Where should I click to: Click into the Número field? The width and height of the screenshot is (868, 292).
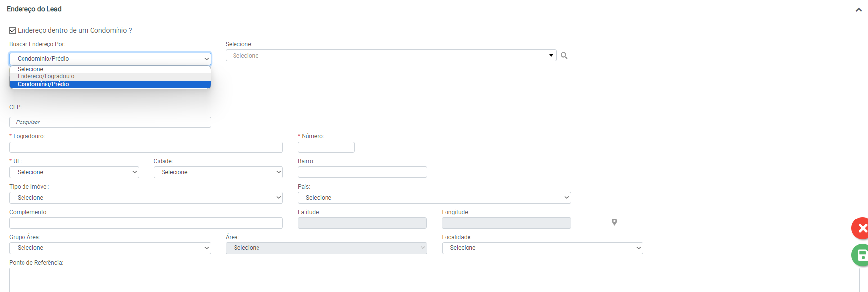click(x=326, y=147)
